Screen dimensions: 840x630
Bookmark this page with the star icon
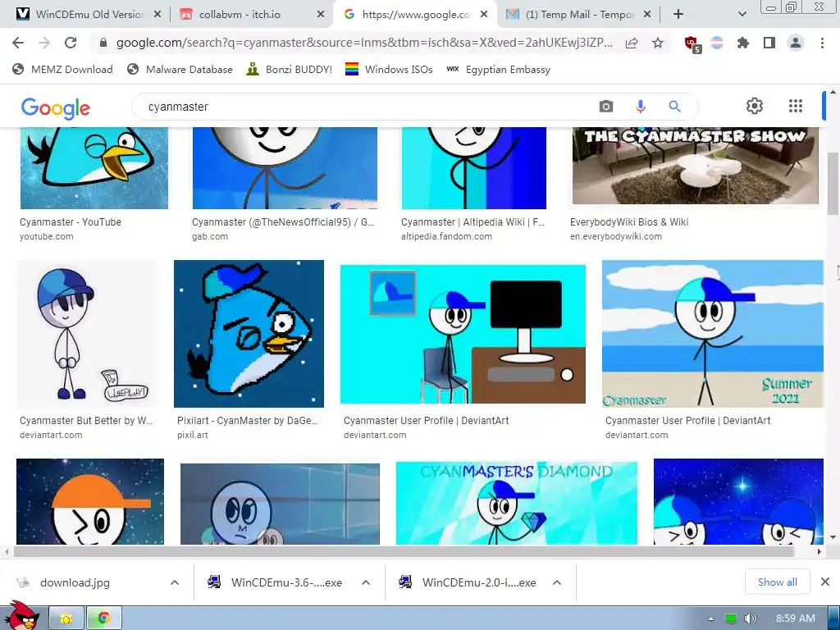(658, 43)
